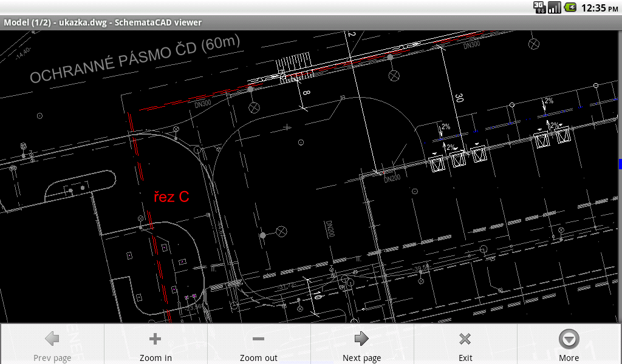622x364 pixels.
Task: Tap the dimension label '10' near the bottom
Action: (317, 295)
